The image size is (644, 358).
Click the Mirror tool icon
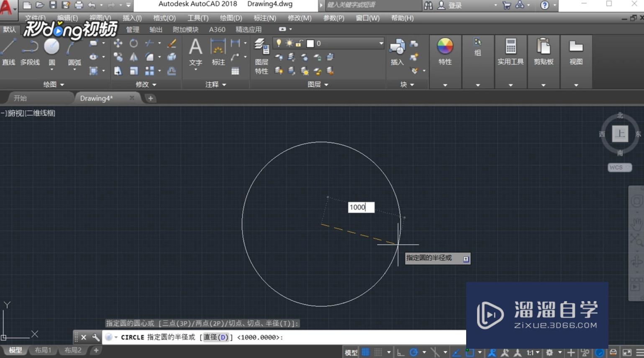point(133,57)
